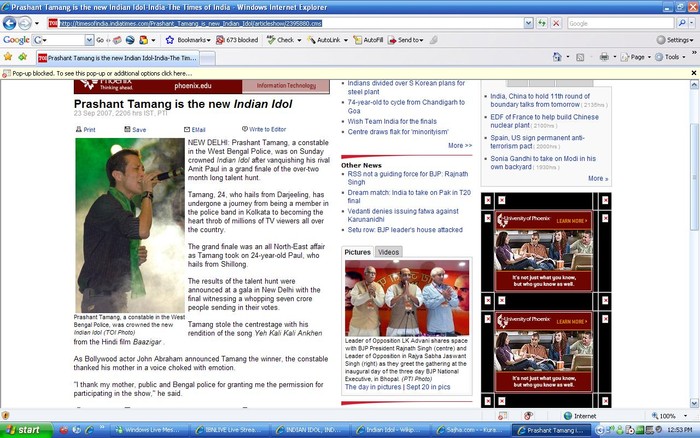Open the zoom level 100% dropdown
The height and width of the screenshot is (438, 700).
click(x=670, y=415)
